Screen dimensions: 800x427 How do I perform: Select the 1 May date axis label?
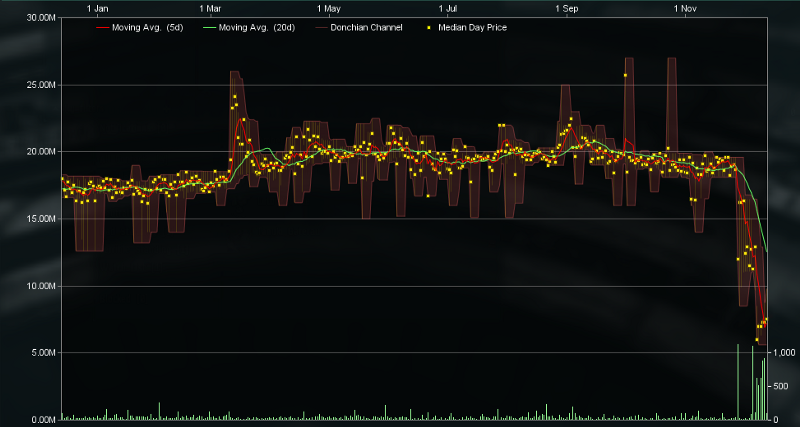[x=328, y=8]
